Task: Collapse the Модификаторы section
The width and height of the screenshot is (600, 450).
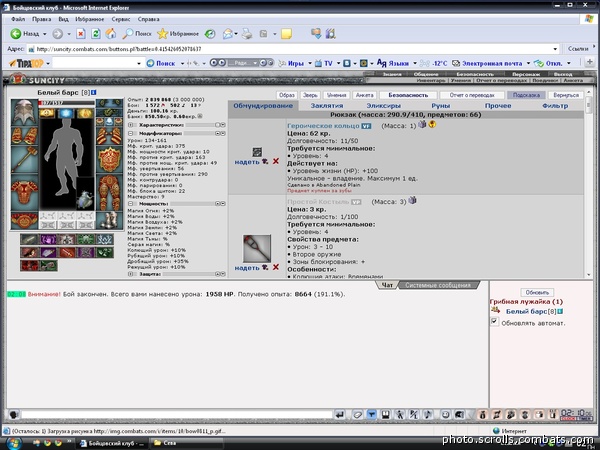Action: (x=130, y=134)
